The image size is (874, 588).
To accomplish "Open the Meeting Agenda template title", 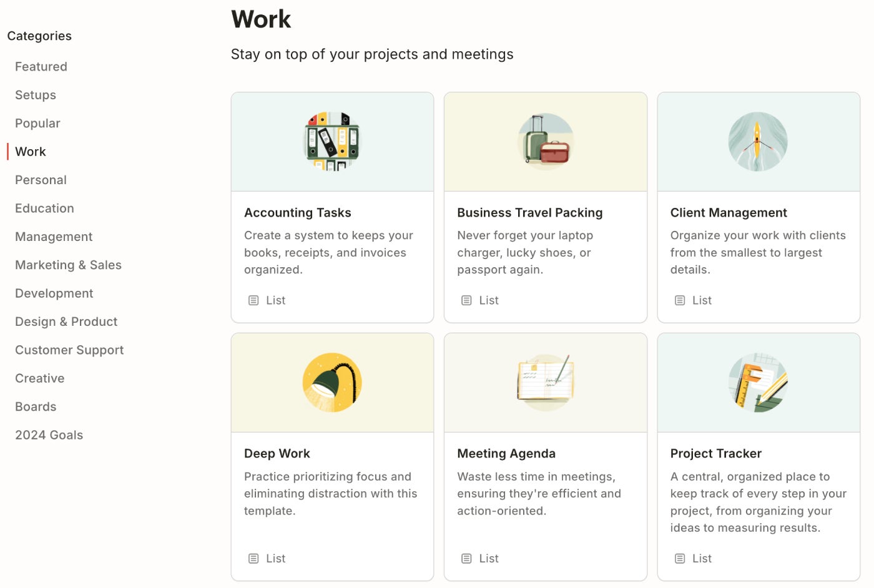I will [506, 454].
